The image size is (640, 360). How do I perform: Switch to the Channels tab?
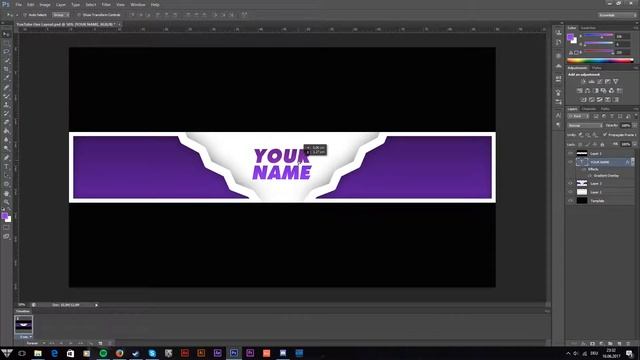tap(589, 109)
